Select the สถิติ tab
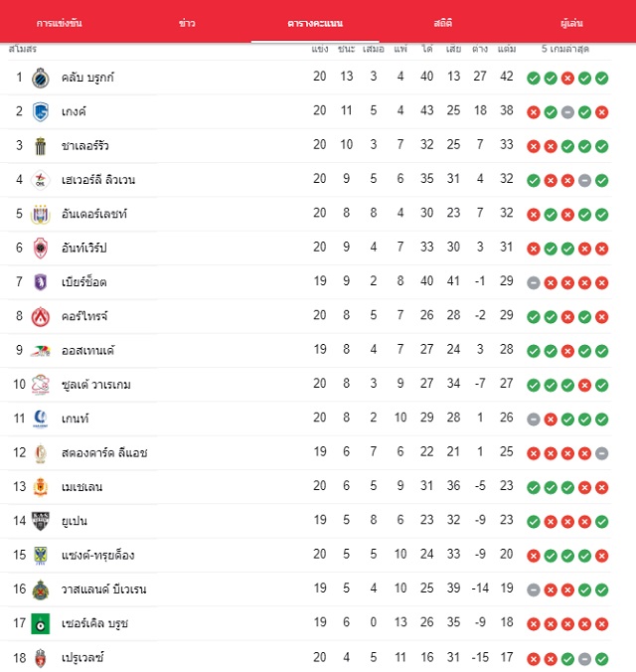The width and height of the screenshot is (636, 672). 442,23
